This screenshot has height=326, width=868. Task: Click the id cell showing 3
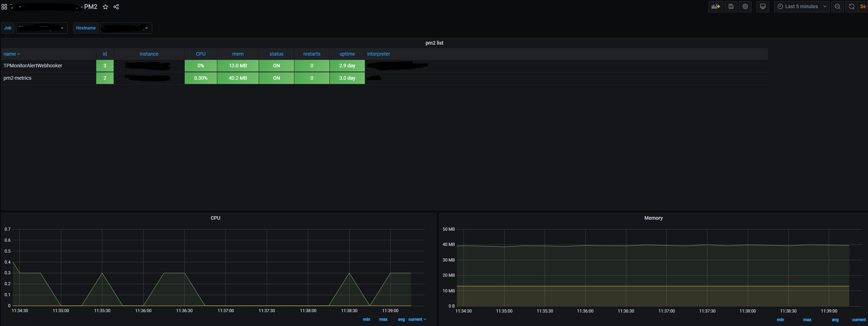pos(105,66)
